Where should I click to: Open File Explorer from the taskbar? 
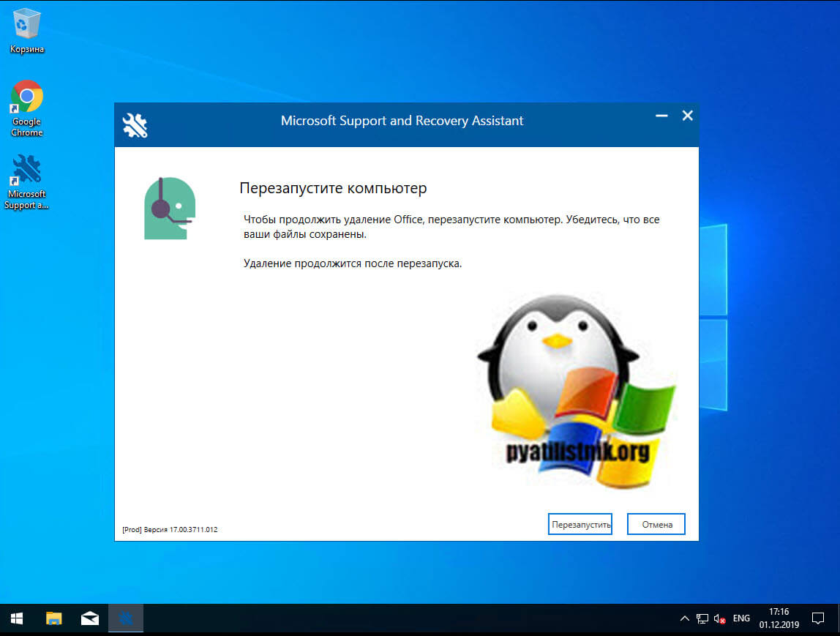(53, 618)
